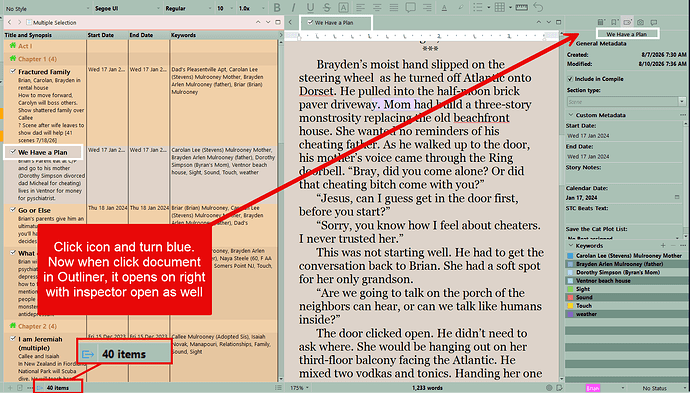Viewport: 690px width, 393px height.
Task: Open the inspector Bookmarks tab icon
Action: tap(614, 22)
